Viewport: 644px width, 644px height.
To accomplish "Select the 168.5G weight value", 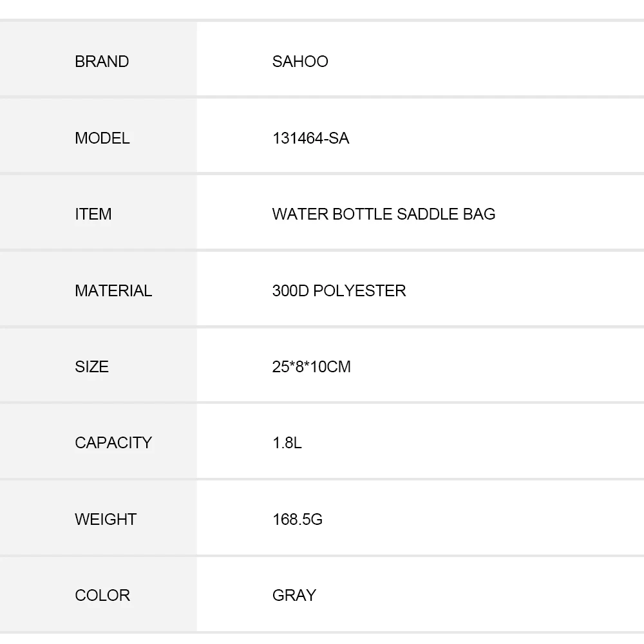I will (298, 519).
